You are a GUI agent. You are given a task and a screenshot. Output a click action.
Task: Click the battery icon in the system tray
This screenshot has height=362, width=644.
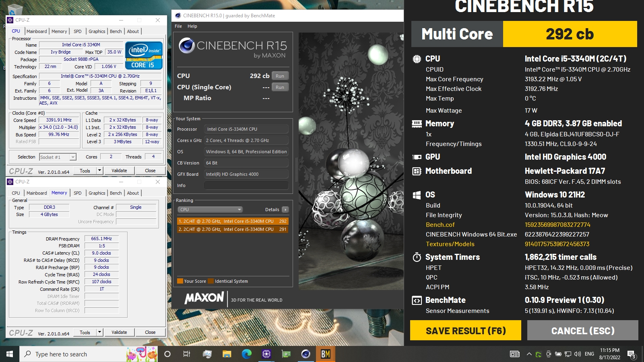tap(558, 354)
